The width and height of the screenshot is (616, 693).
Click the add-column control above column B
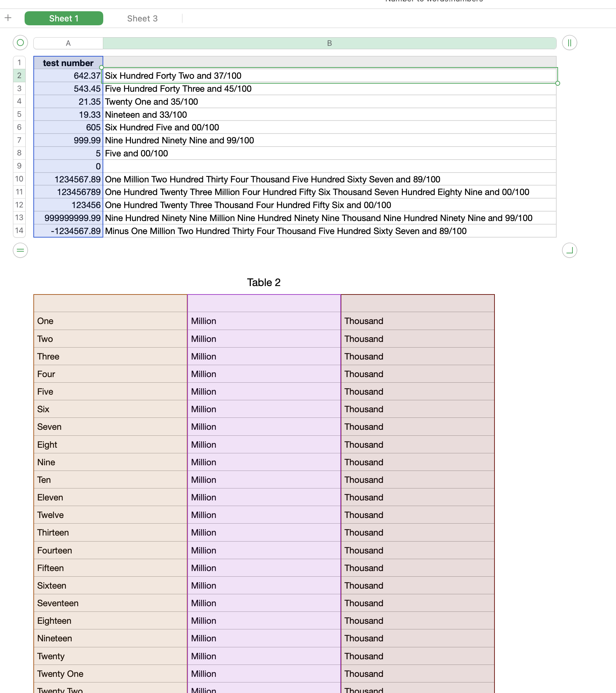pos(570,43)
